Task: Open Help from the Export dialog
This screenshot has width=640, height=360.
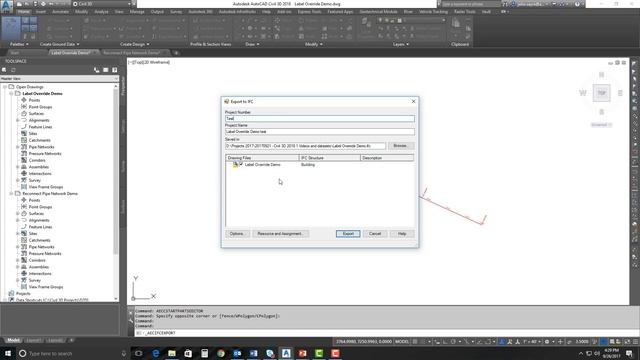Action: pos(402,234)
